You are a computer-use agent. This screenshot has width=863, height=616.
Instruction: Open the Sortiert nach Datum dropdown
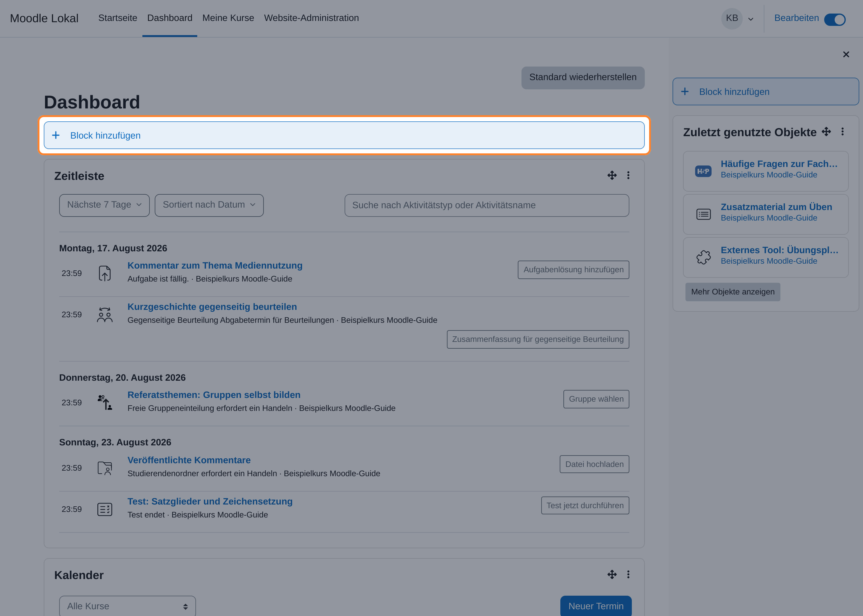pyautogui.click(x=209, y=205)
